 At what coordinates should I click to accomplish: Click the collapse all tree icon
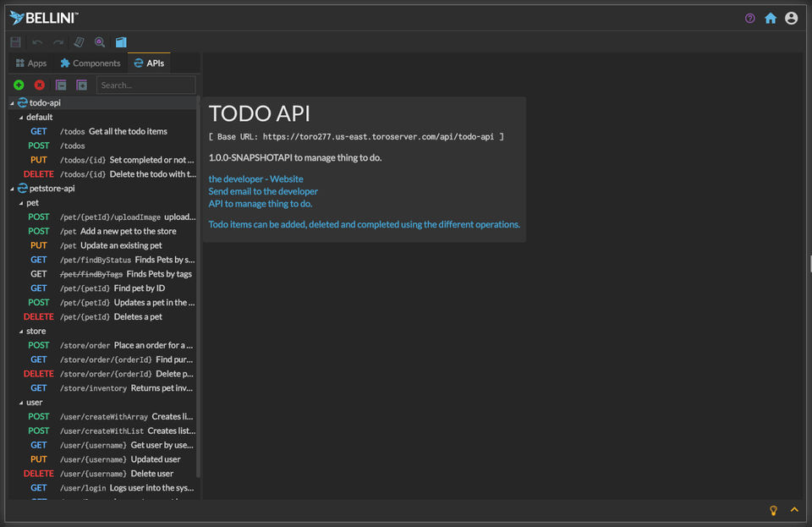(61, 85)
